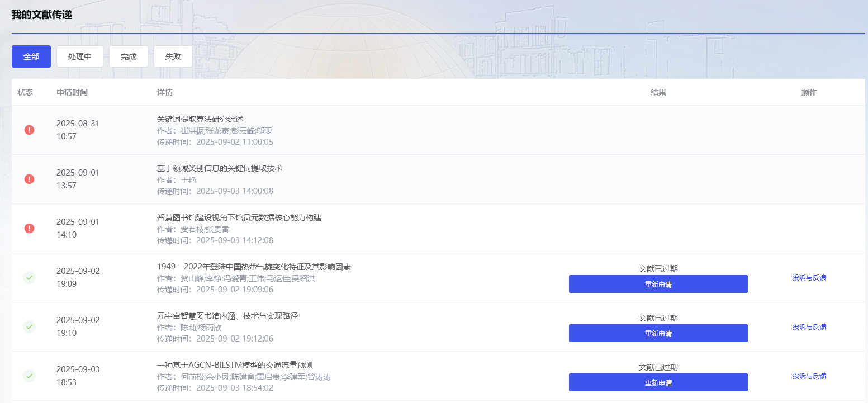Select the 全部 filter
The height and width of the screenshot is (403, 868).
31,56
